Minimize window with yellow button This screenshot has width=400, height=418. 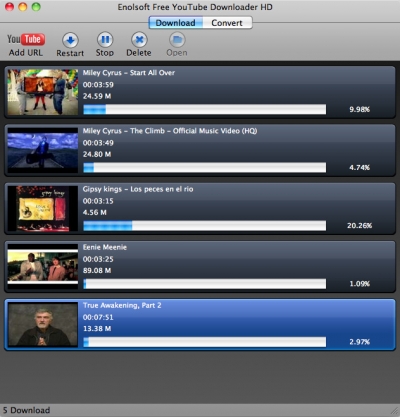click(x=23, y=7)
